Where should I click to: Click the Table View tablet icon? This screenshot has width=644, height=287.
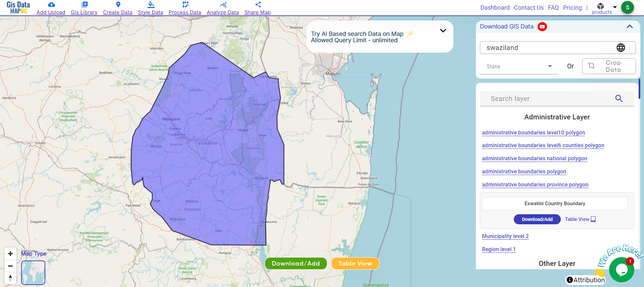[593, 219]
